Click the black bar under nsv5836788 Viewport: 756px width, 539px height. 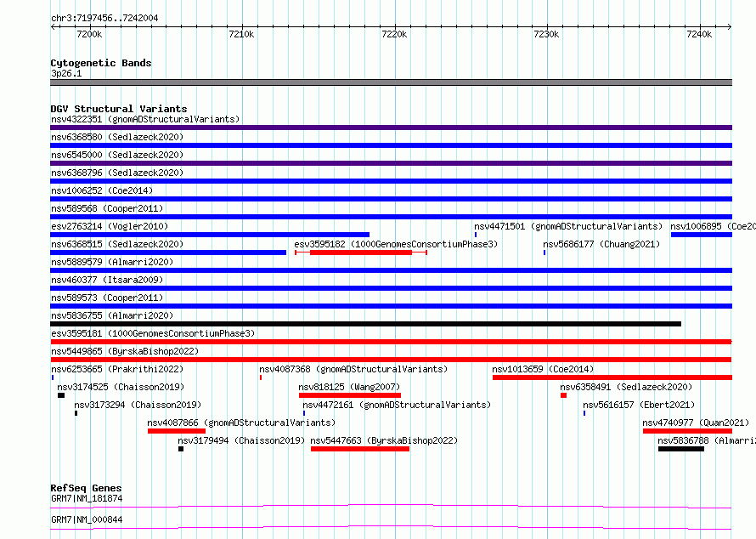(x=681, y=449)
